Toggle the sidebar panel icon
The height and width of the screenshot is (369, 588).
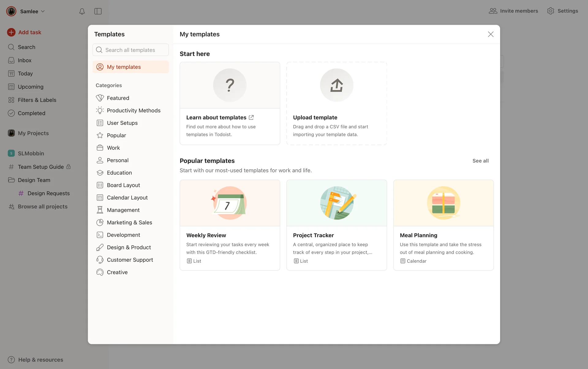tap(98, 11)
